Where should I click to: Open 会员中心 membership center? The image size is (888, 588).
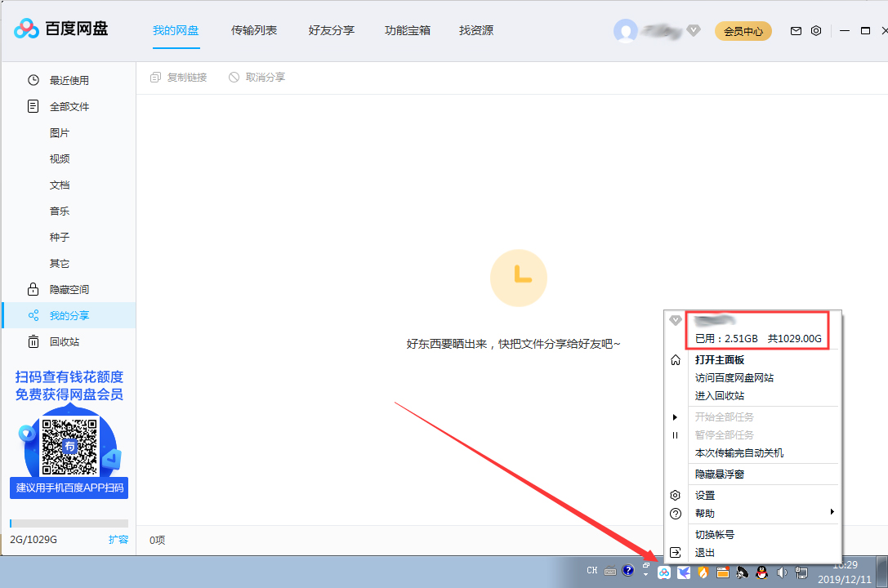tap(743, 30)
